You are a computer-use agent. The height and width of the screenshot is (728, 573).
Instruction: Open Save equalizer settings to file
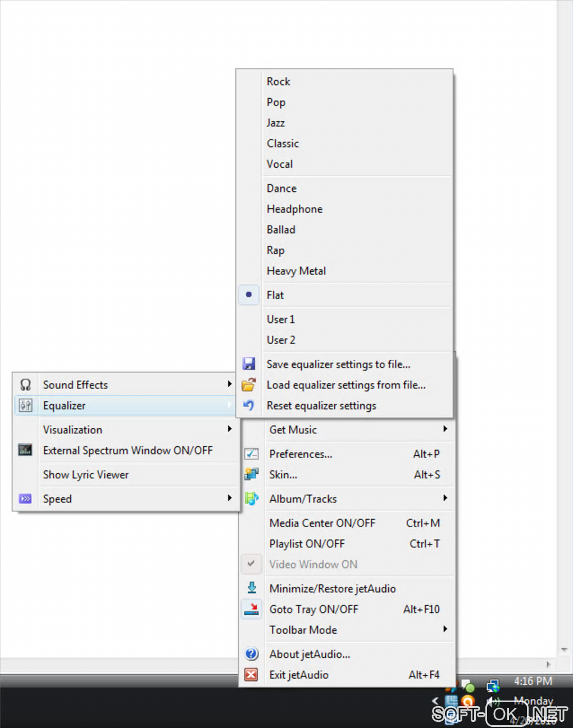pyautogui.click(x=344, y=364)
